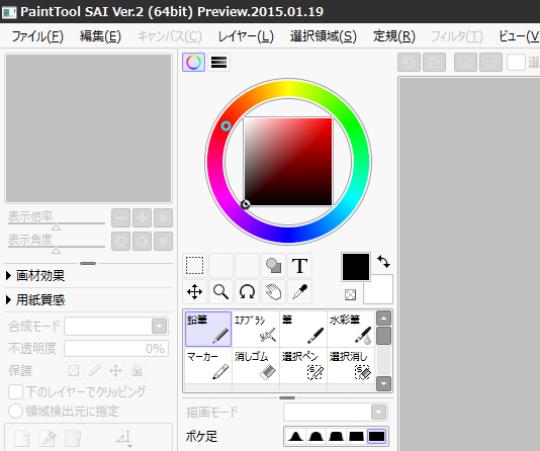Select the Rotate view tool
Viewport: 540px width, 451px height.
point(247,292)
